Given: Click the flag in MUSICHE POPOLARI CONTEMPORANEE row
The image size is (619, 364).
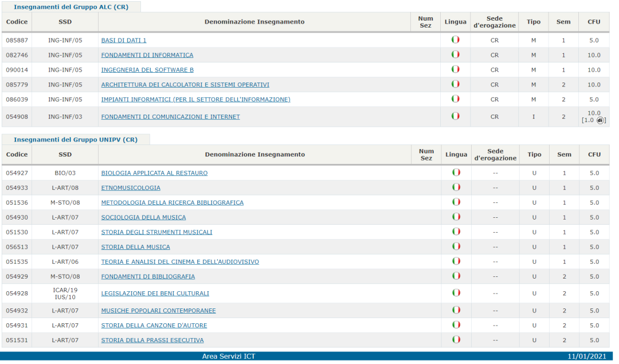Looking at the screenshot, I should tap(456, 310).
